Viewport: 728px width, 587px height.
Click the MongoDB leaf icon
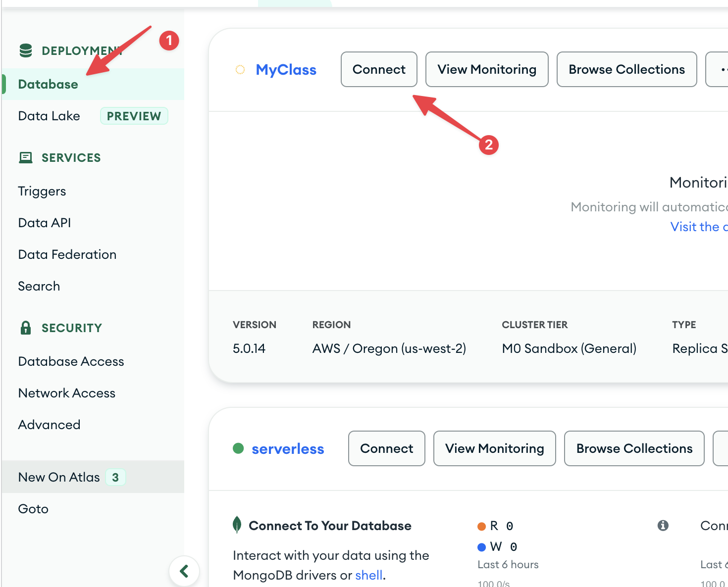237,525
